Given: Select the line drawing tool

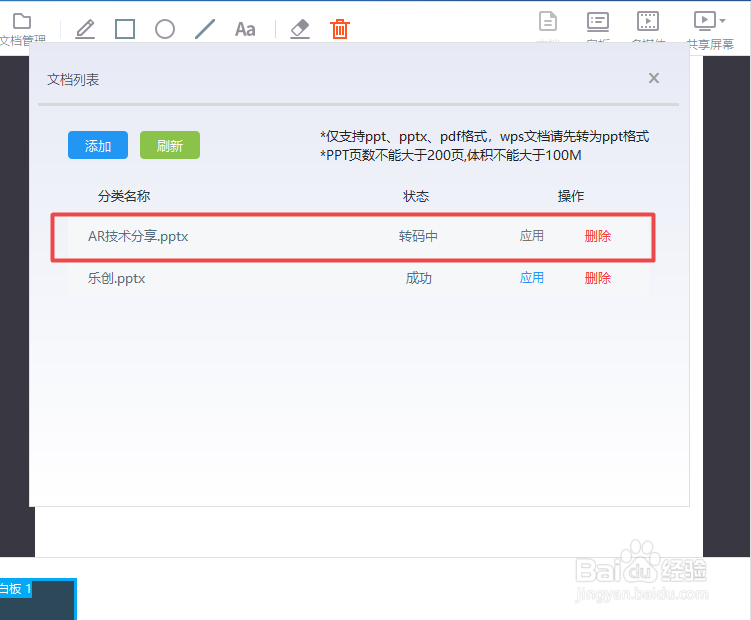Looking at the screenshot, I should (x=205, y=29).
